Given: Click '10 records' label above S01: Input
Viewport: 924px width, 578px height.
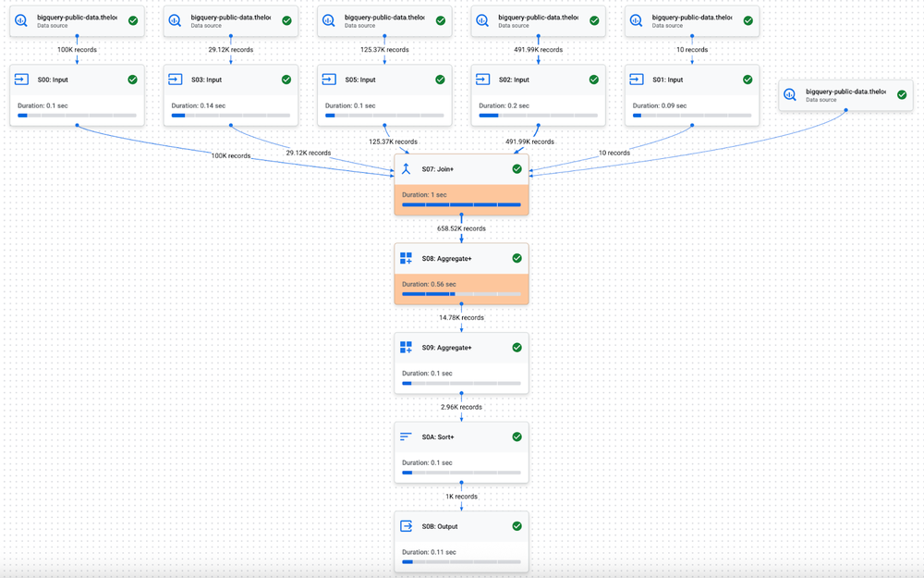Looking at the screenshot, I should [x=692, y=50].
